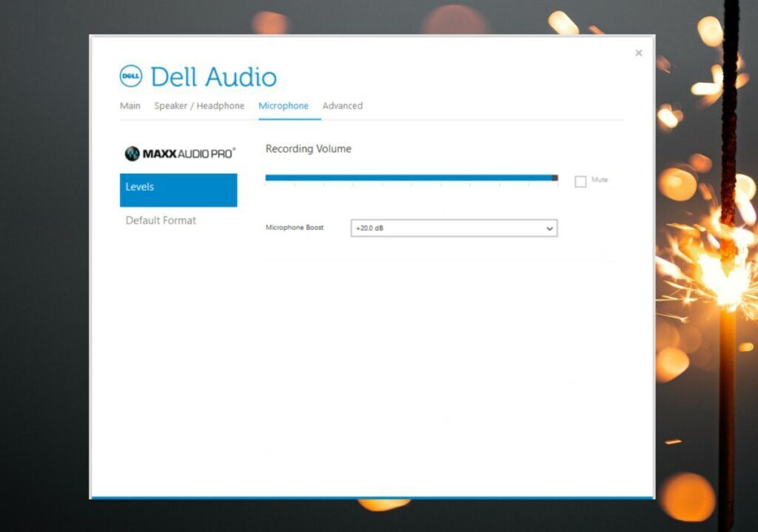Open Default Format settings
Image resolution: width=758 pixels, height=532 pixels.
click(x=160, y=220)
